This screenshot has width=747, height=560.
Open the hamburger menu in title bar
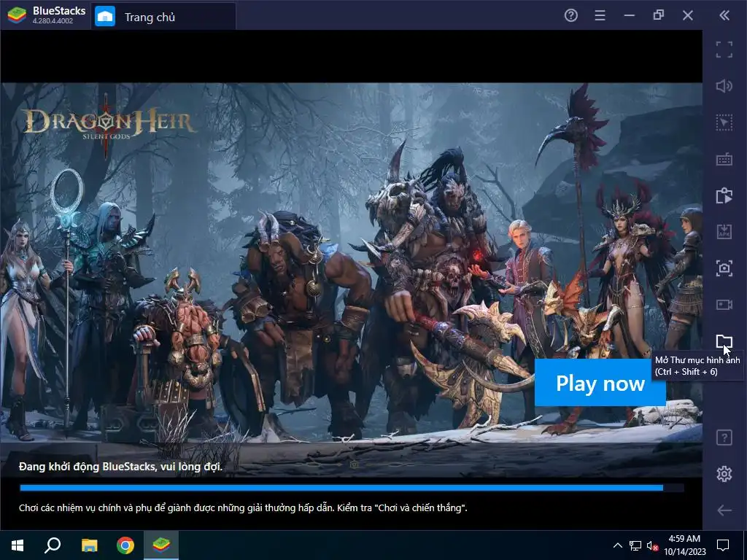(x=600, y=16)
